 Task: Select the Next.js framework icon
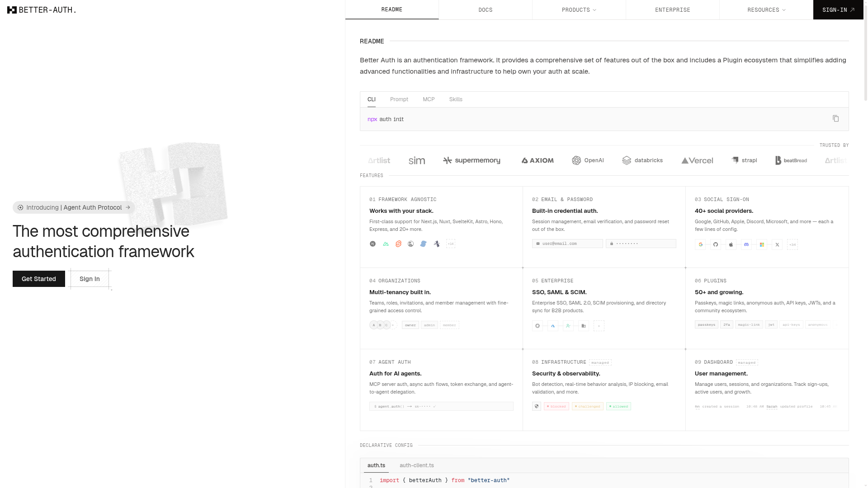click(x=373, y=244)
